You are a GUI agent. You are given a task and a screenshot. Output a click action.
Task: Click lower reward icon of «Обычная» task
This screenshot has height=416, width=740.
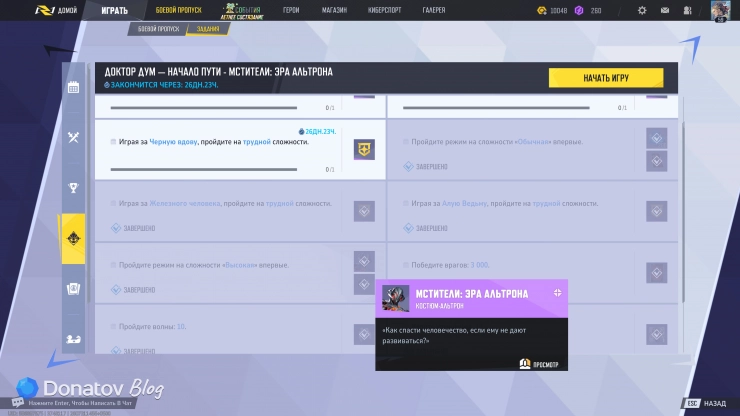coord(656,161)
